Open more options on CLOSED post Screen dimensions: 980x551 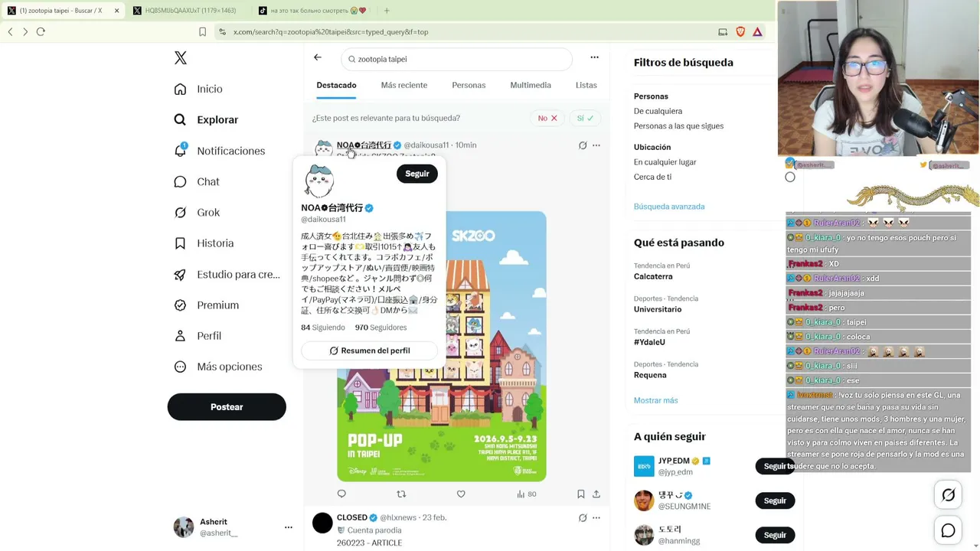coord(596,518)
